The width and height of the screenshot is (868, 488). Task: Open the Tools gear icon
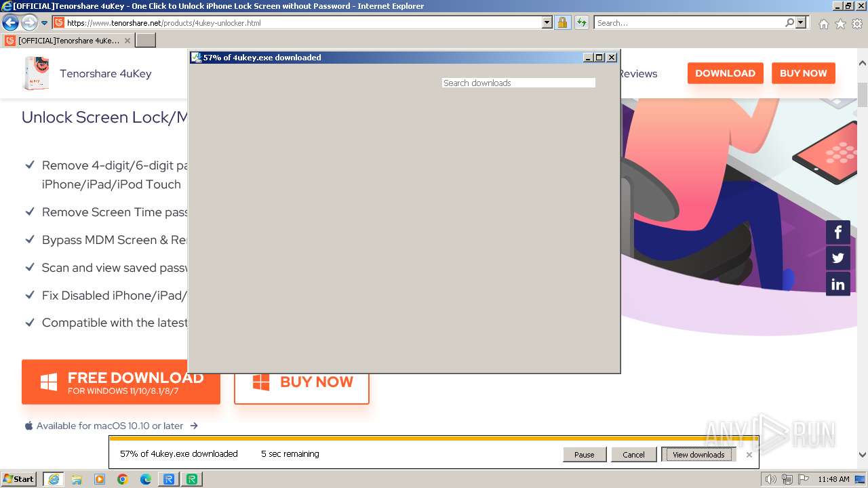coord(857,24)
